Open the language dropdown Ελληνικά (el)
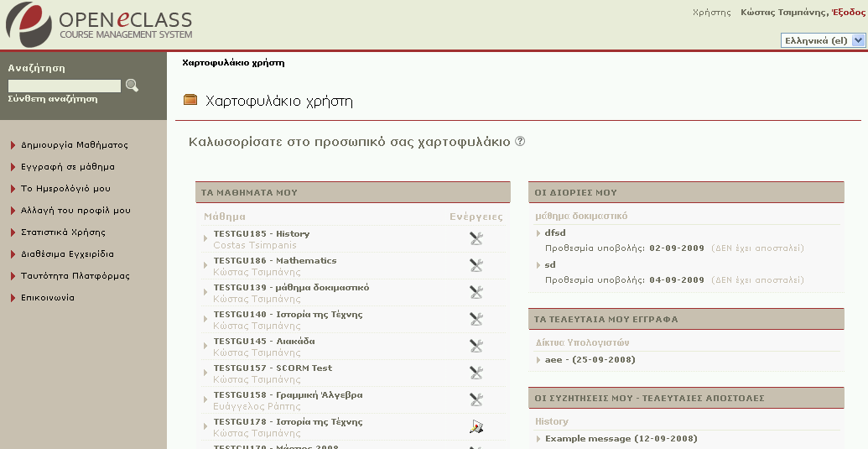Viewport: 868px width, 449px height. click(x=823, y=40)
